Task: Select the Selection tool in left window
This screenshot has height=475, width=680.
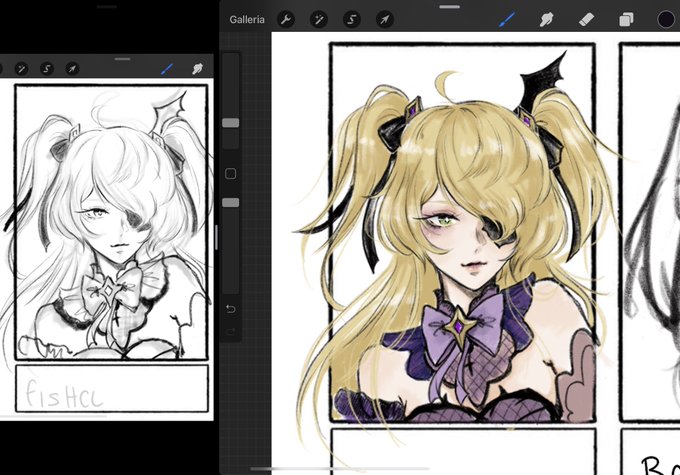Action: coord(47,69)
